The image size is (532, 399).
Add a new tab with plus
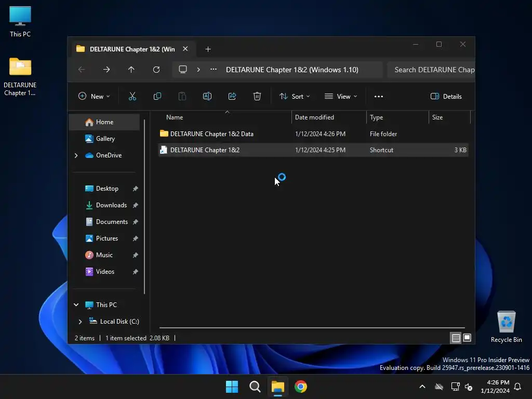pos(208,49)
